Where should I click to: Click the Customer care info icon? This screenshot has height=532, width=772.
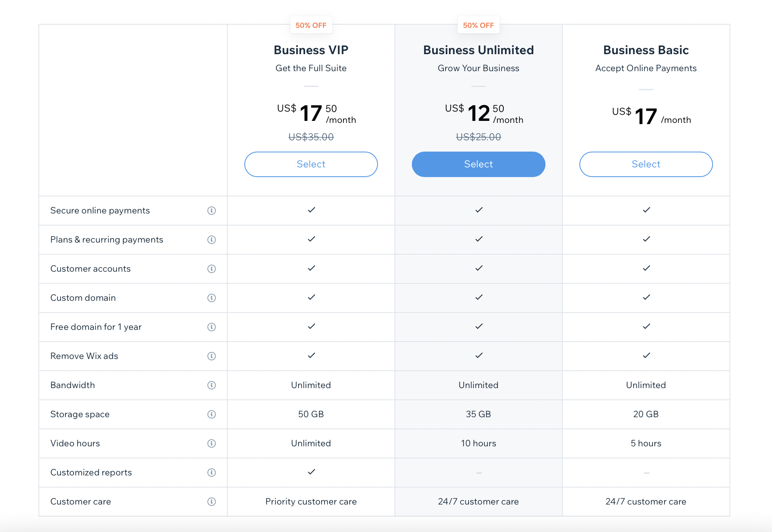point(212,502)
